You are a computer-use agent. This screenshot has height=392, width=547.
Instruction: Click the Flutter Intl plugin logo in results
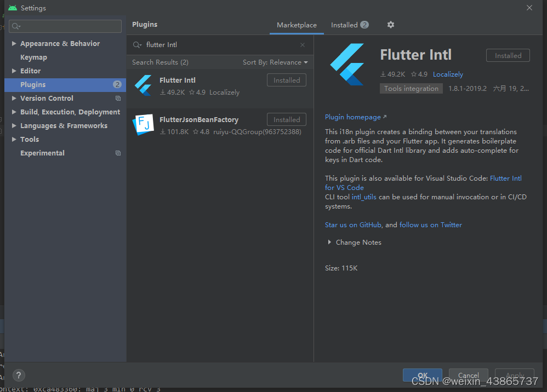[x=143, y=85]
